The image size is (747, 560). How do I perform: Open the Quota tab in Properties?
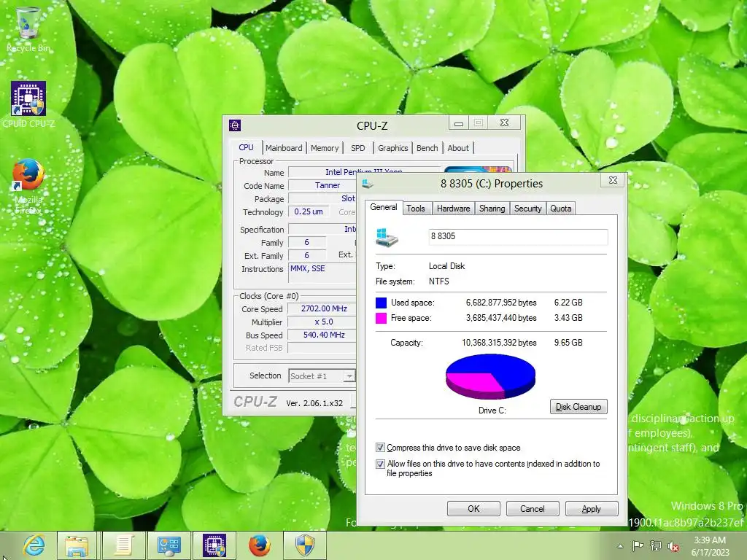[x=561, y=209]
